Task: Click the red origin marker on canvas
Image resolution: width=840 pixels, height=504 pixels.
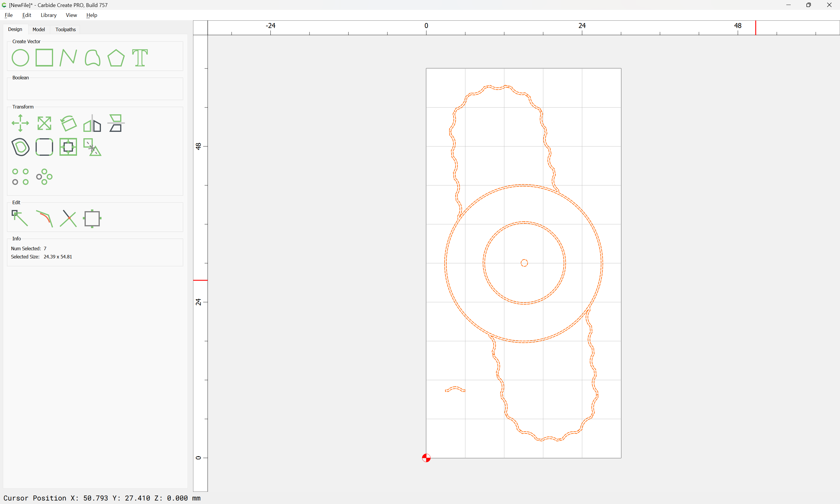Action: click(x=426, y=458)
